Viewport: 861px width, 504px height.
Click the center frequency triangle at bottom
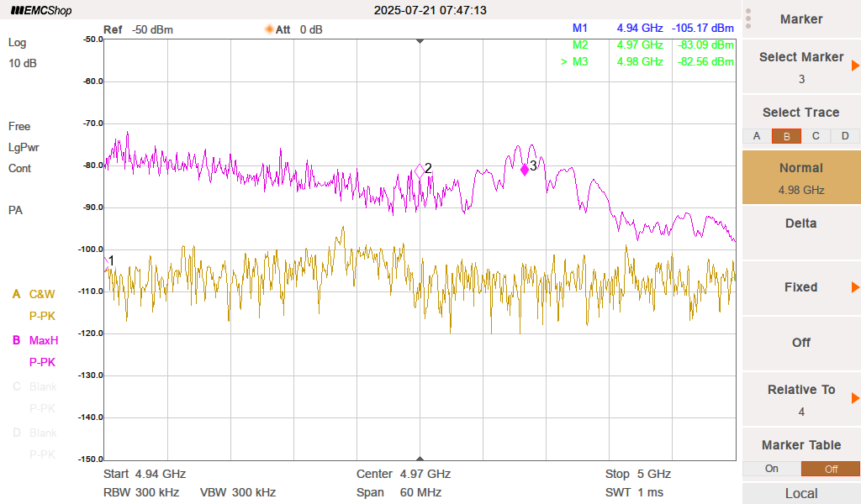tap(420, 457)
